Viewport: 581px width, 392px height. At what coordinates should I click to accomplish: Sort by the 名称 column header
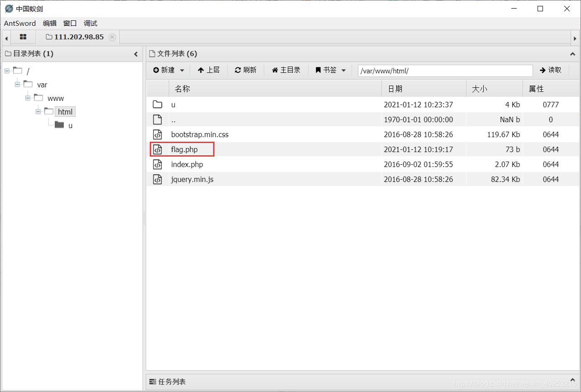[x=275, y=89]
